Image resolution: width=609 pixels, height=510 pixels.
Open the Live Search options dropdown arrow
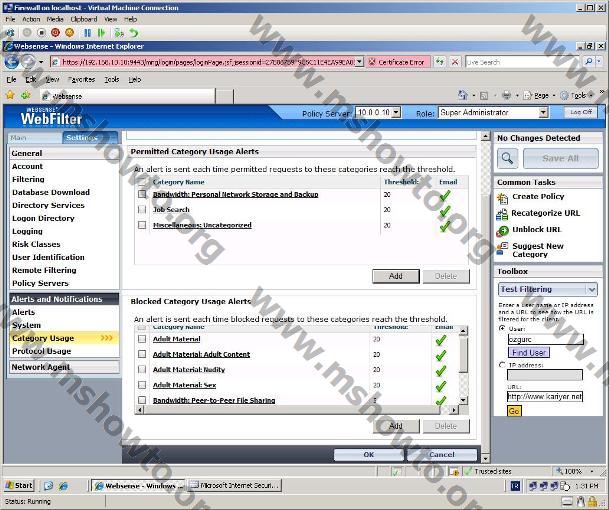pos(599,62)
